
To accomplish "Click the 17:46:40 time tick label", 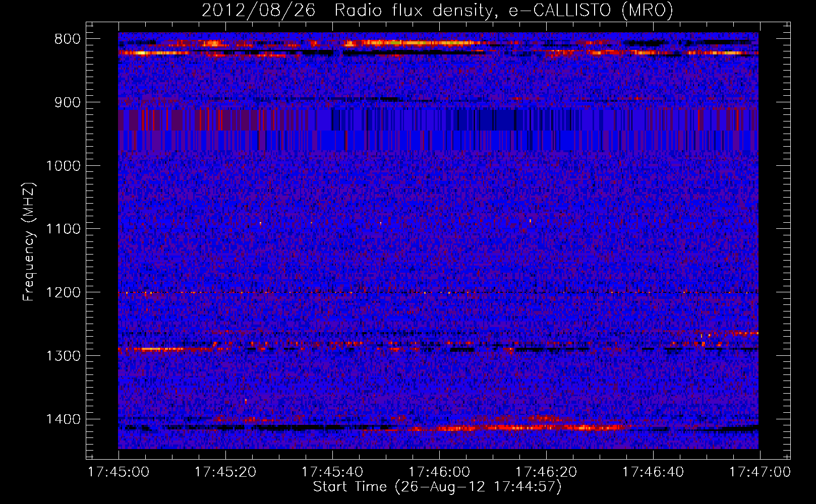I will 653,472.
